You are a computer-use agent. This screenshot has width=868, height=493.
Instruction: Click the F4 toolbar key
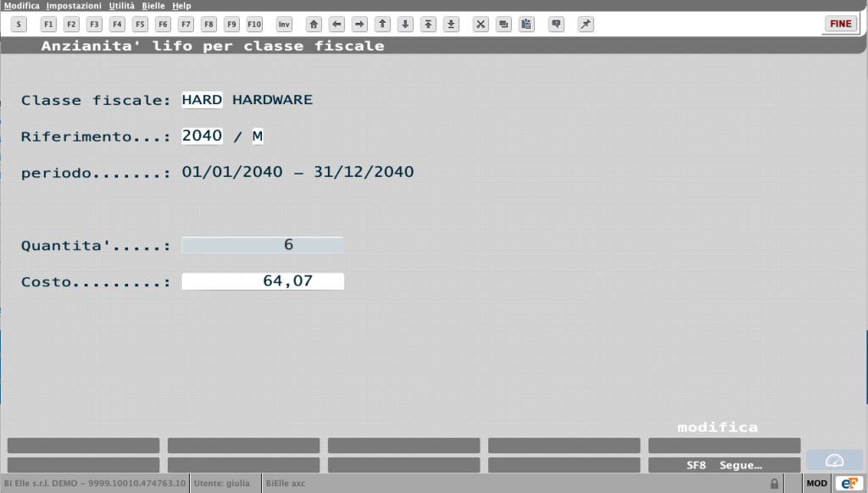click(117, 25)
